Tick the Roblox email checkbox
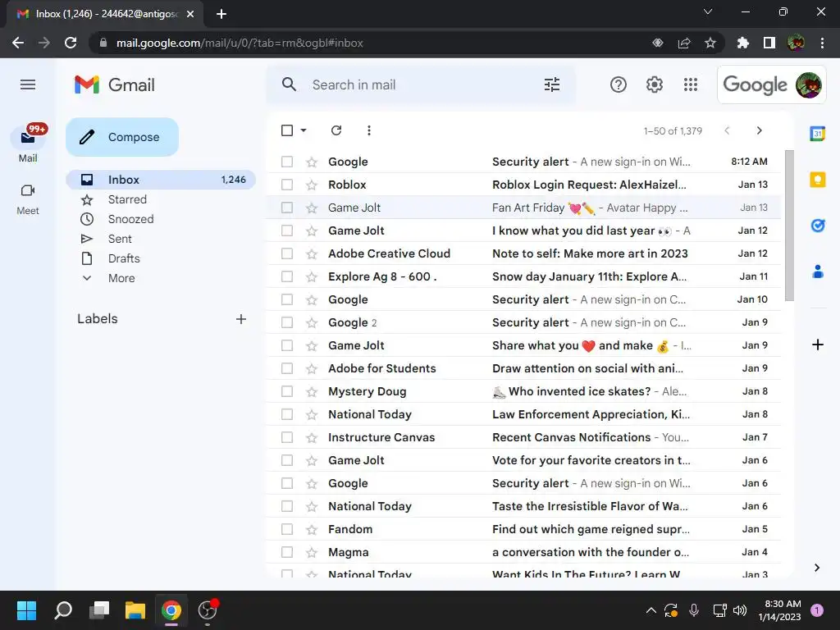Screen dimensions: 840x630 tap(287, 185)
